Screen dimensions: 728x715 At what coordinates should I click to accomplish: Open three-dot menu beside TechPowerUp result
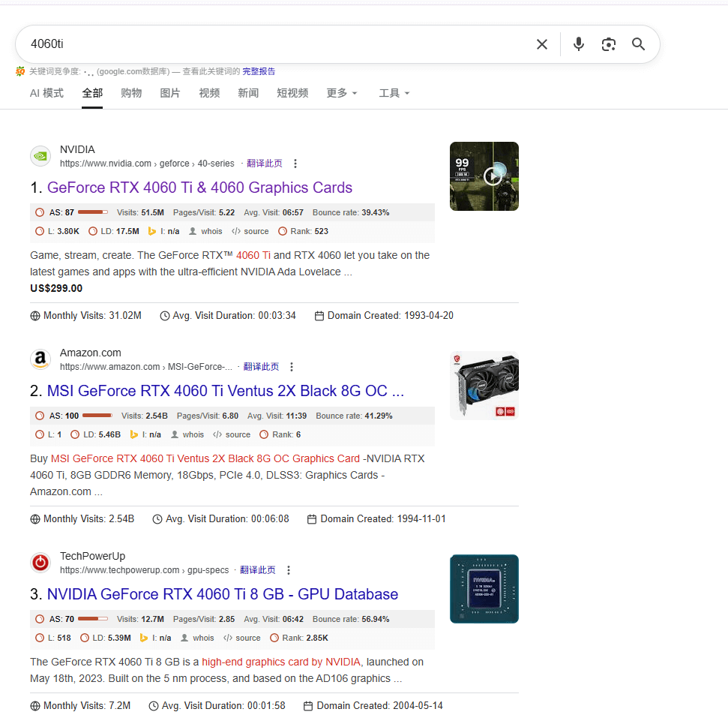click(289, 570)
